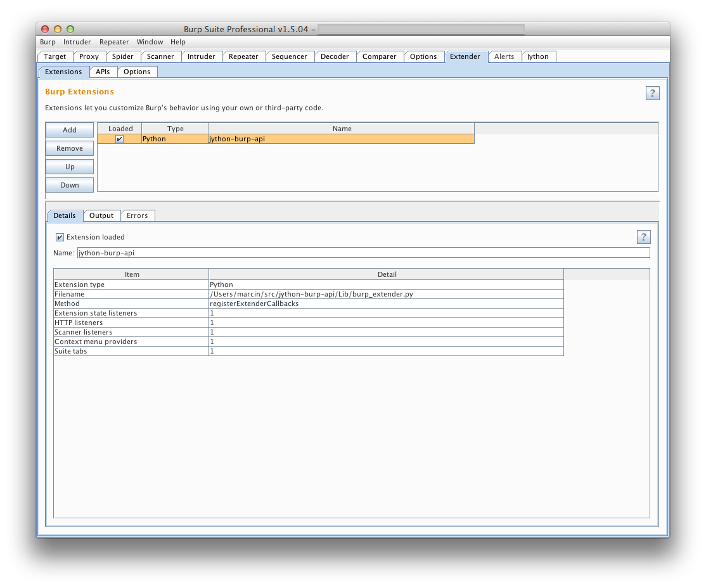Screen dimensions: 706x588
Task: Click the HTTP listeners row
Action: (309, 323)
